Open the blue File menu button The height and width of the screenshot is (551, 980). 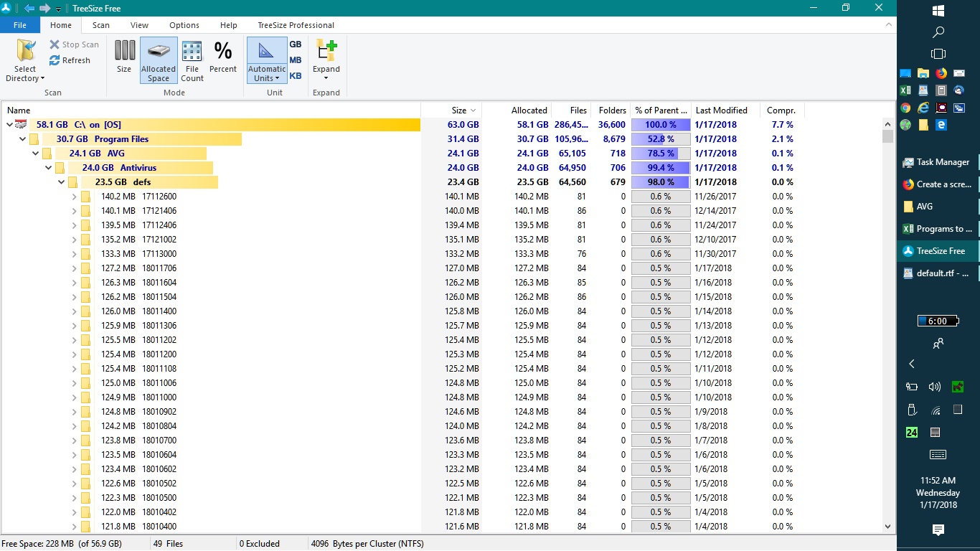(20, 25)
